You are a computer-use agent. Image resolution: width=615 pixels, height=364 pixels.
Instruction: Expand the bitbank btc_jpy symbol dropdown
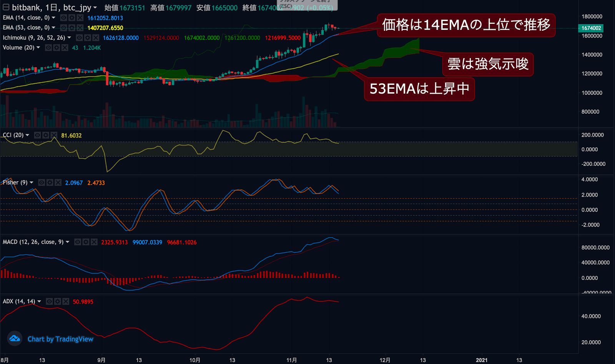[x=95, y=8]
